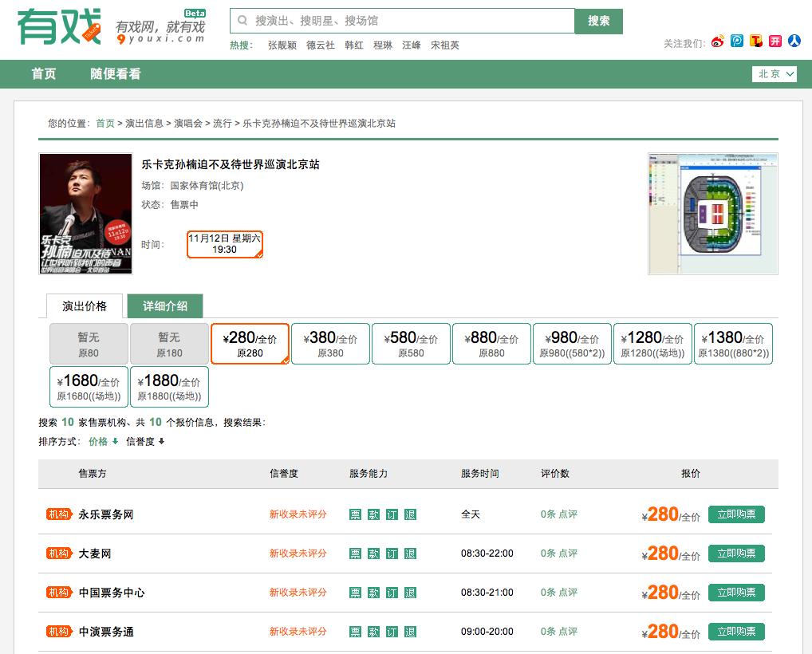Select the 11月12日 星期六 19:30 showtime

(x=224, y=244)
